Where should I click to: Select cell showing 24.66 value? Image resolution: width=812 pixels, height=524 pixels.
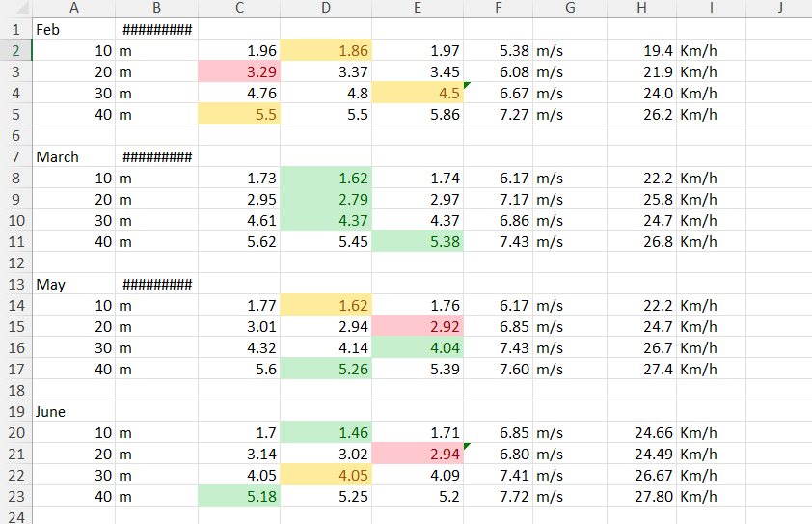641,432
